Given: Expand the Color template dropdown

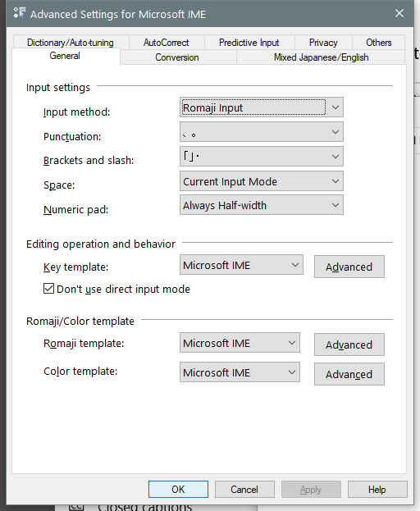Looking at the screenshot, I should pos(240,372).
